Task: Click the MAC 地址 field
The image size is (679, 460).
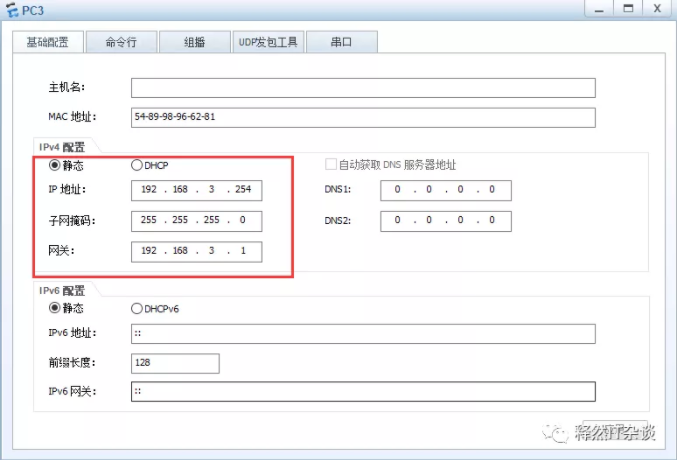Action: (x=363, y=118)
